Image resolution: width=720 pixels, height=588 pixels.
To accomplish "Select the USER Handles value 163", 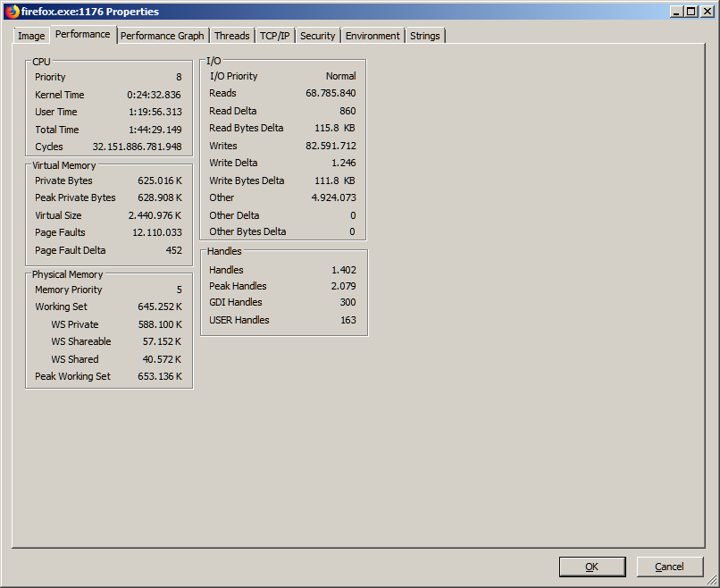I will tap(348, 320).
